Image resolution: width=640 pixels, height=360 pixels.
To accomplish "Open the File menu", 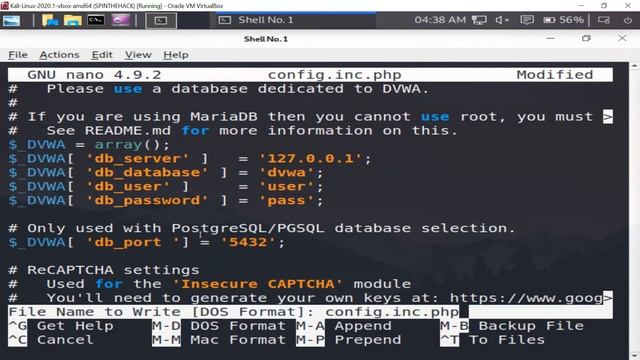I will [x=18, y=55].
